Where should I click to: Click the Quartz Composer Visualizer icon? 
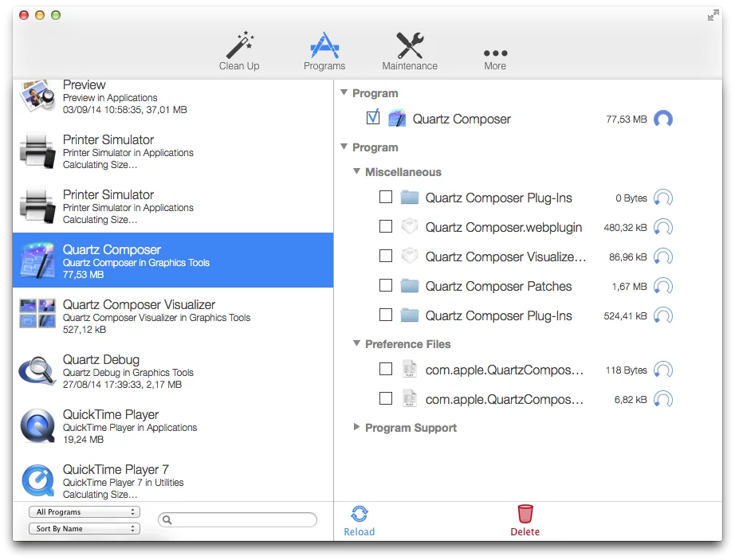[x=37, y=314]
